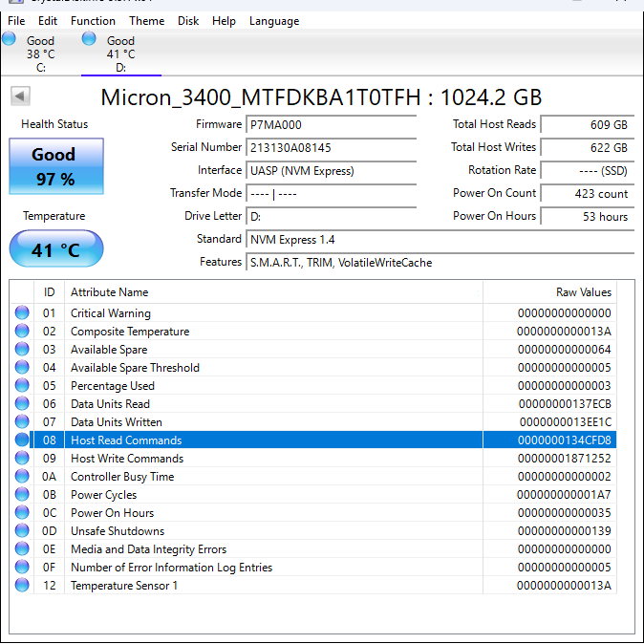Click the Standard NVM Express 1.4 field

[x=440, y=240]
